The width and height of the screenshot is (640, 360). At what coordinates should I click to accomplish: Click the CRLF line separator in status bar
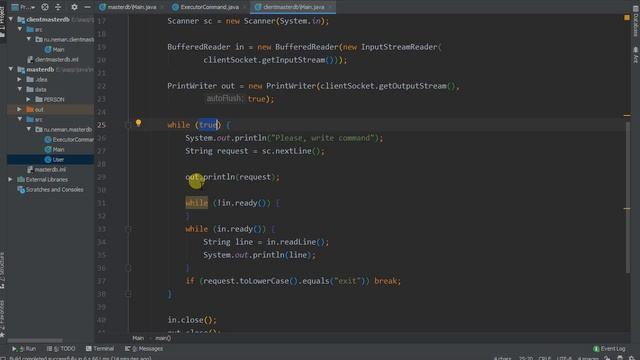coord(544,358)
